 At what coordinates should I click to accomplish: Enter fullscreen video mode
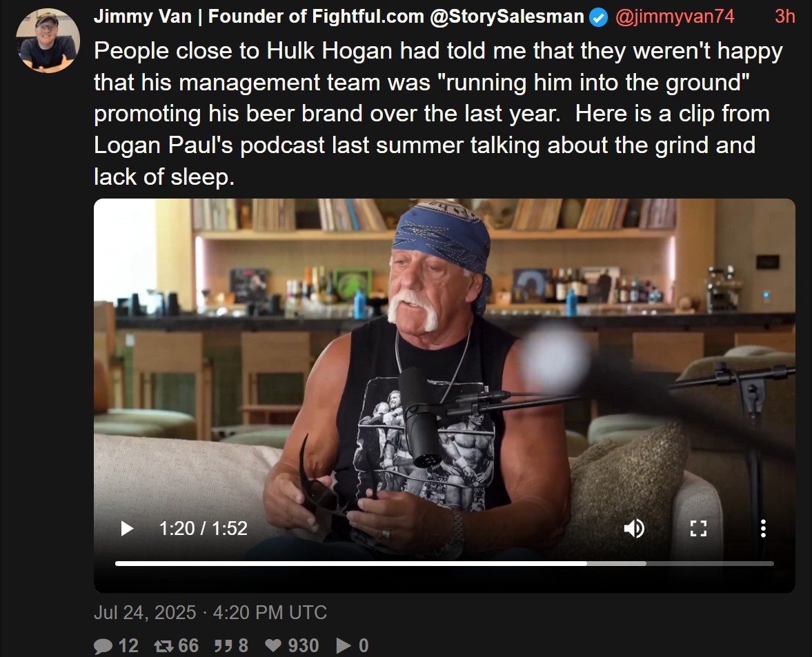699,529
